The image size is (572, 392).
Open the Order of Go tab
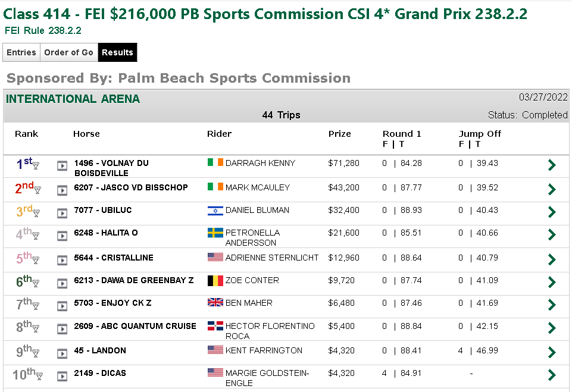[x=69, y=52]
